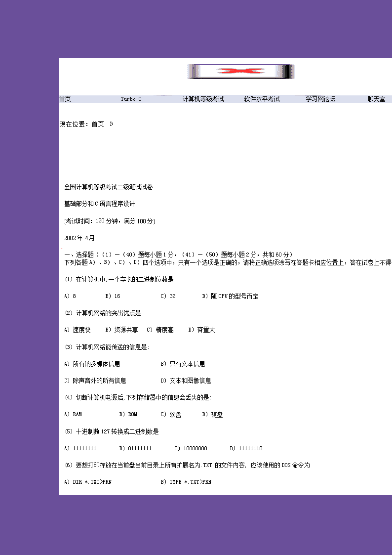The image size is (392, 555).
Task: Click answer A) RAM
Action: pyautogui.click(x=73, y=415)
